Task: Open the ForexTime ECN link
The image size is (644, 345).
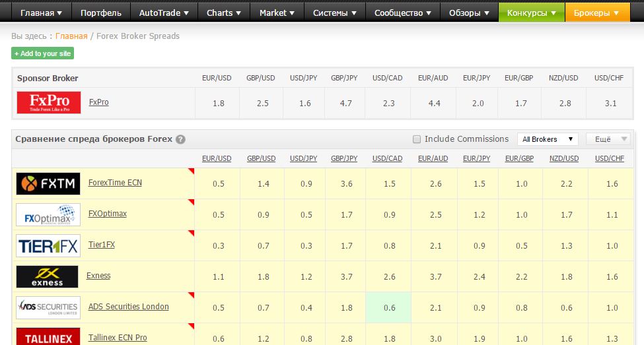Action: point(115,183)
